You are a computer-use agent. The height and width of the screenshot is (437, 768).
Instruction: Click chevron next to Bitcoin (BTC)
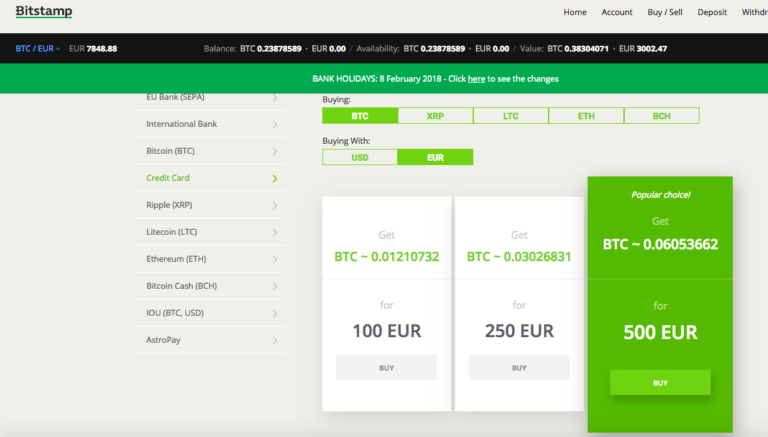(x=275, y=151)
